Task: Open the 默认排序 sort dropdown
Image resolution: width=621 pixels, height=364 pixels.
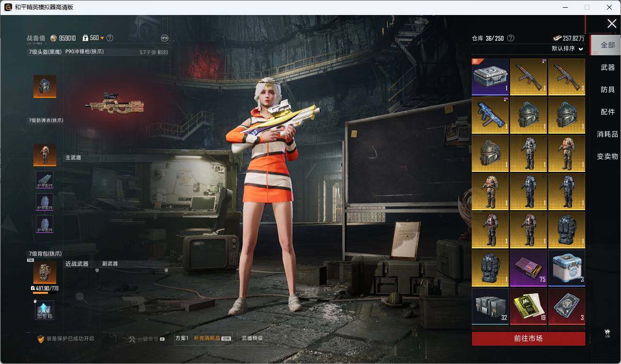Action: [568, 48]
